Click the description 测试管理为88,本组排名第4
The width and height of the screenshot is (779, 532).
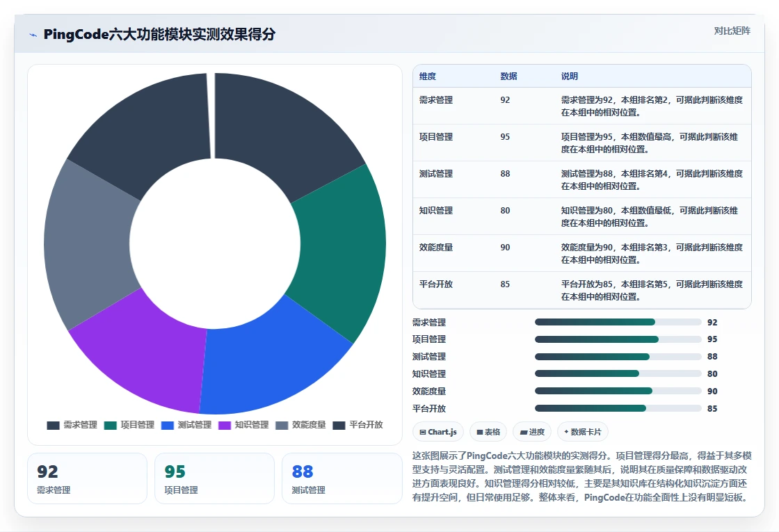tap(652, 180)
